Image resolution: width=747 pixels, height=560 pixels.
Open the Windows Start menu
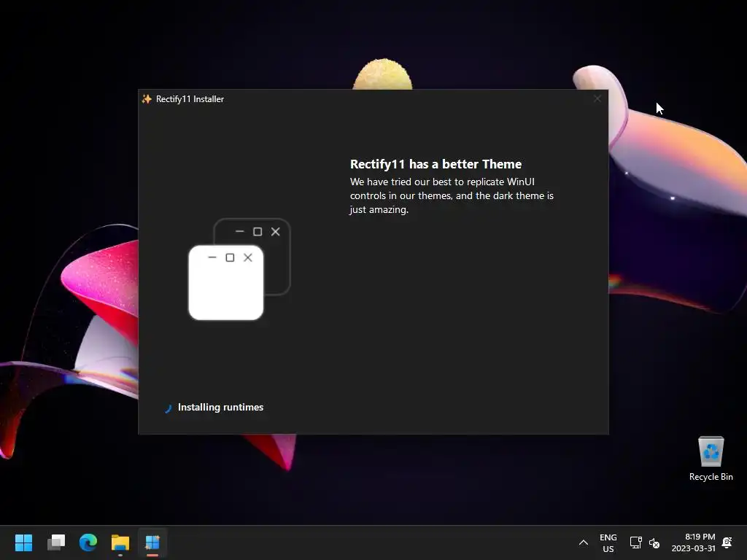click(23, 542)
